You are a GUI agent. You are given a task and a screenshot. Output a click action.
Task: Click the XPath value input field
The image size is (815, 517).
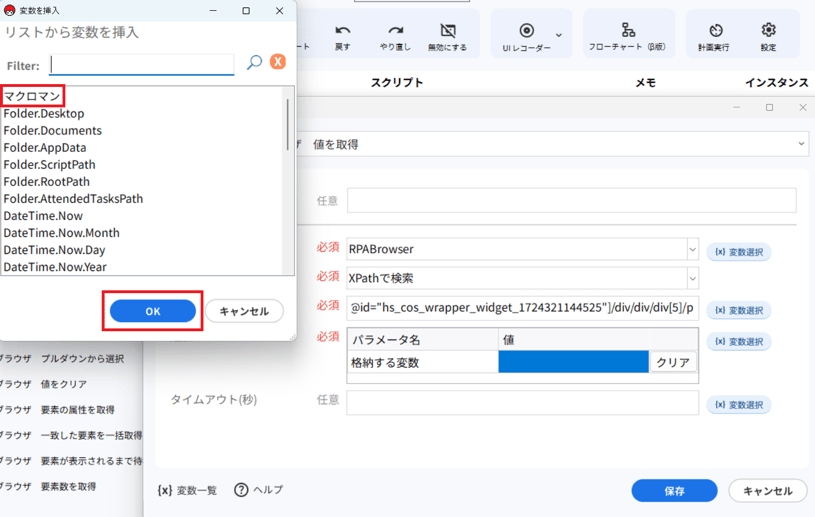[x=522, y=308]
